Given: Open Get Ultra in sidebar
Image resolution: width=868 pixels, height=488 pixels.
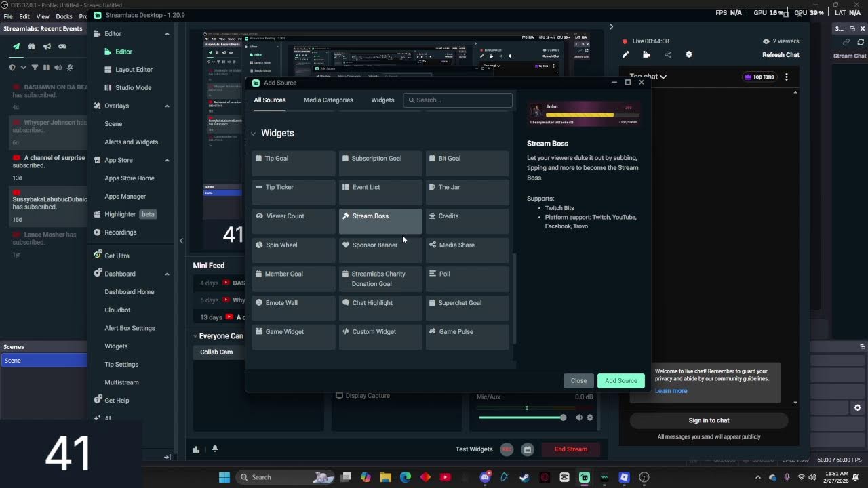Looking at the screenshot, I should point(112,256).
